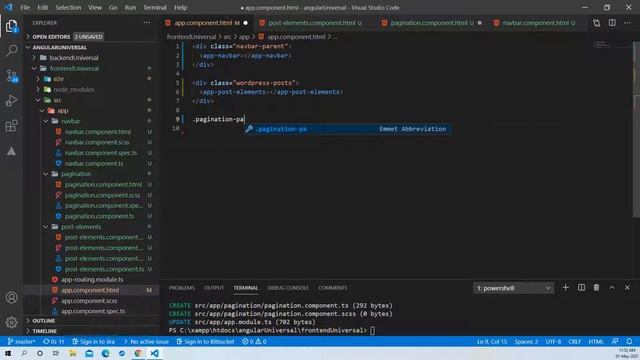Open Chrome from the taskbar
The width and height of the screenshot is (640, 360).
tap(138, 353)
